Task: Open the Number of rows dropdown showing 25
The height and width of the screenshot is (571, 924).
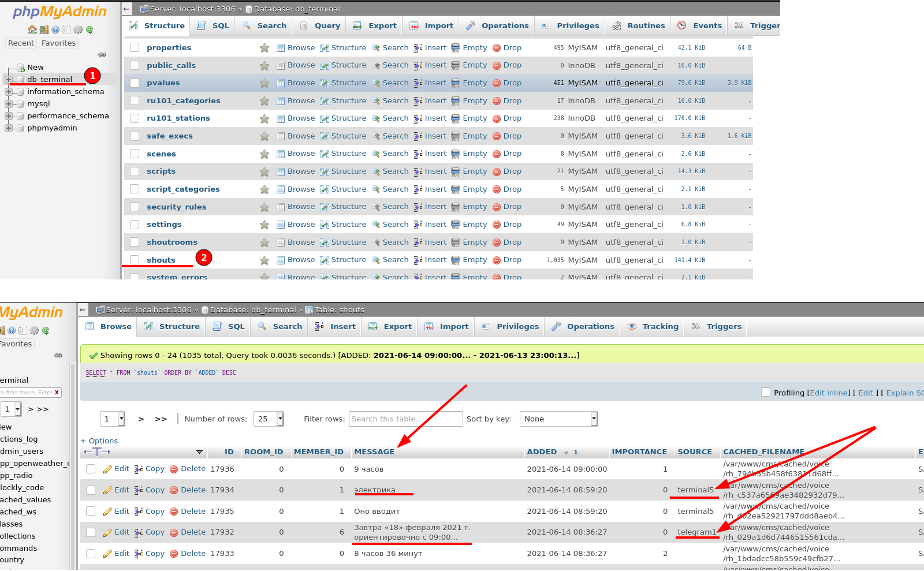Action: tap(269, 419)
